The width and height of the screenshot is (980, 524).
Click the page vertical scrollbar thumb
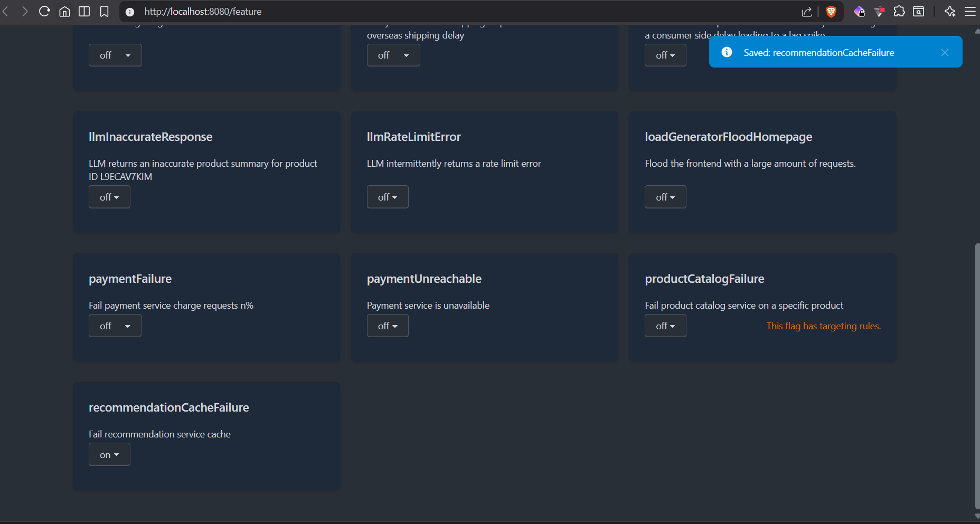click(977, 376)
